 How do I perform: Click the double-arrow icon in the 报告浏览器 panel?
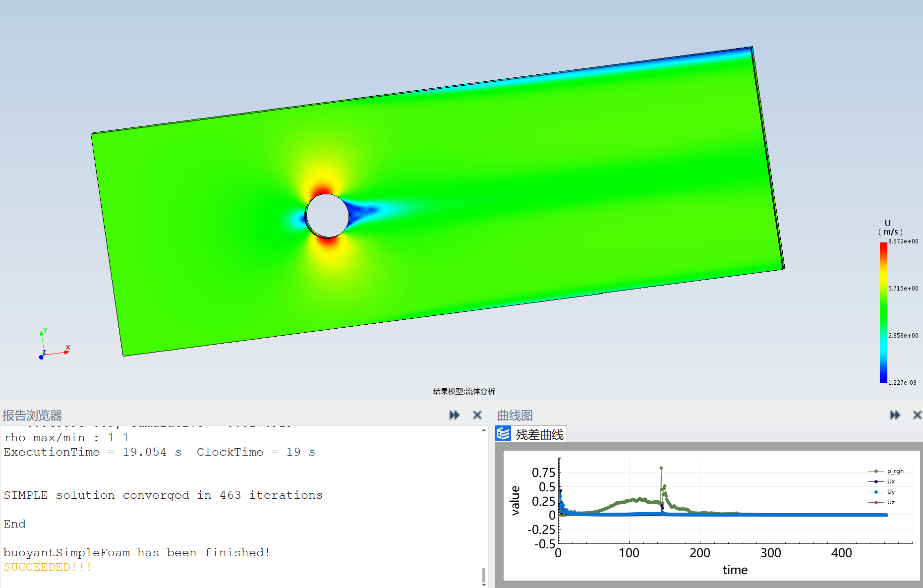tap(454, 415)
